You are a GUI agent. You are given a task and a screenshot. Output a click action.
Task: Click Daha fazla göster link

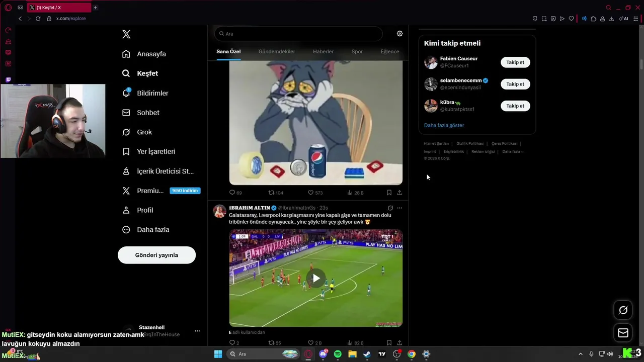tap(444, 125)
